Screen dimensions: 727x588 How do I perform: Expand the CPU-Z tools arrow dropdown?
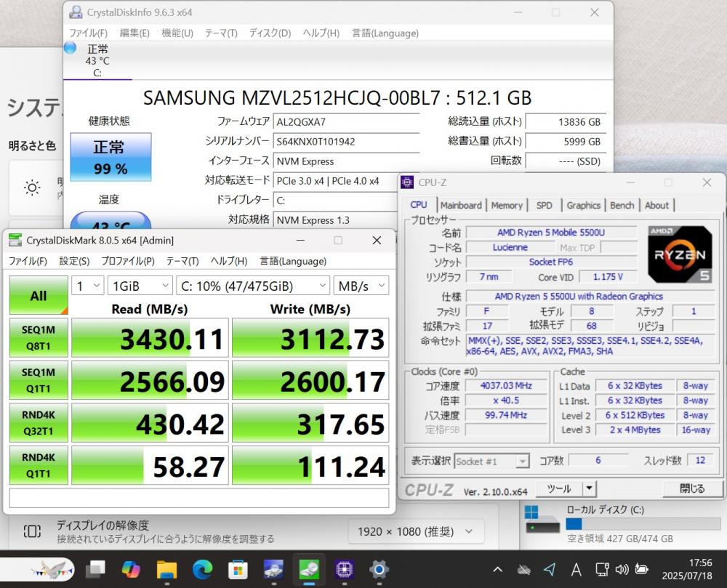(590, 488)
